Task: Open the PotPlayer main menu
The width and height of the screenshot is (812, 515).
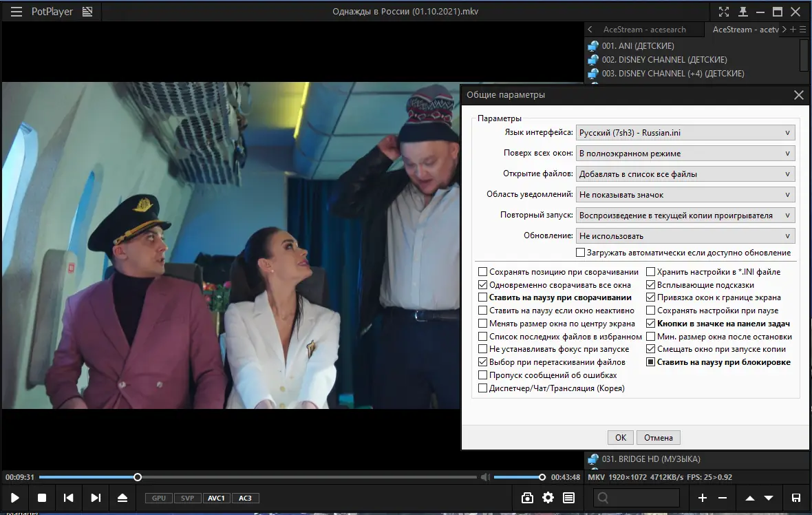Action: [17, 12]
